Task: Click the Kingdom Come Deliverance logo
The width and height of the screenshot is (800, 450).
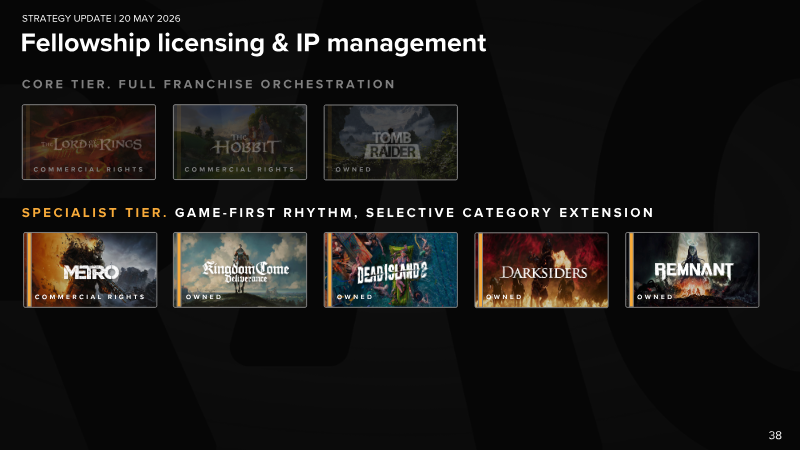Action: coord(246,271)
